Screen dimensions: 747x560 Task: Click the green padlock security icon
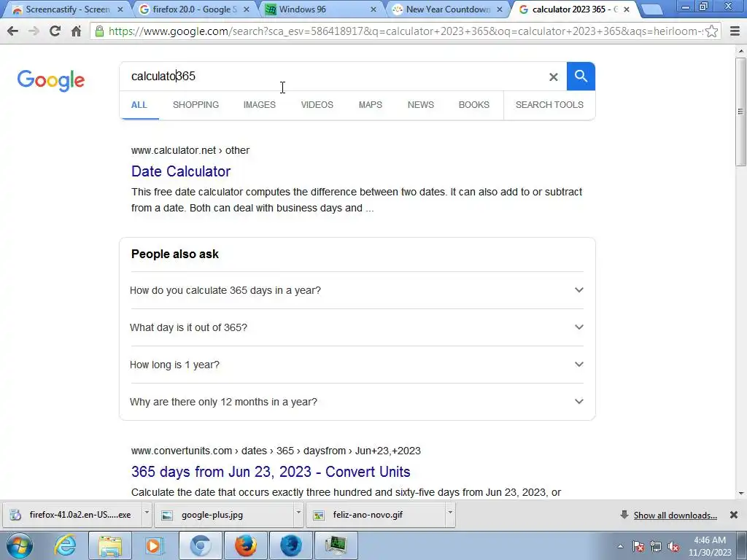point(99,31)
